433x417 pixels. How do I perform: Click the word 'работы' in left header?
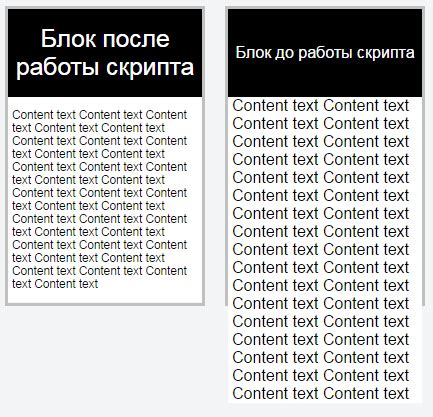[58, 67]
